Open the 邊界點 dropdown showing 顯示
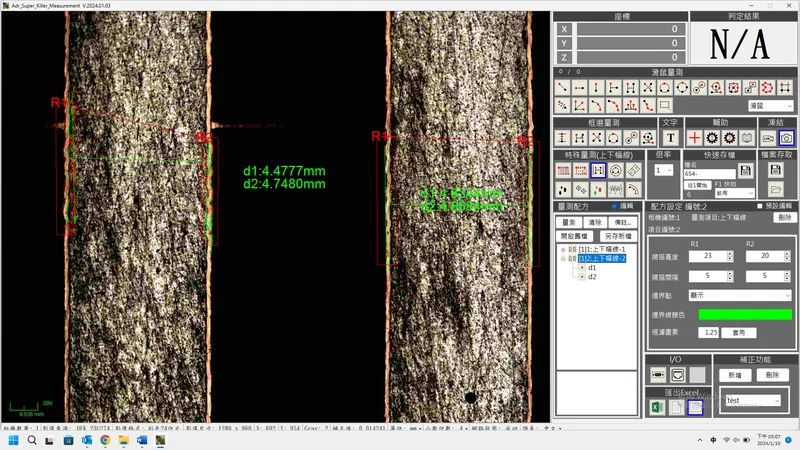Image resolution: width=800 pixels, height=450 pixels. [x=740, y=296]
